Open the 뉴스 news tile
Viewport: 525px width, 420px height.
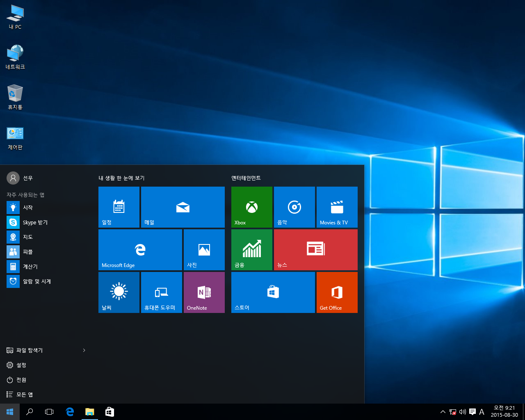pyautogui.click(x=316, y=250)
